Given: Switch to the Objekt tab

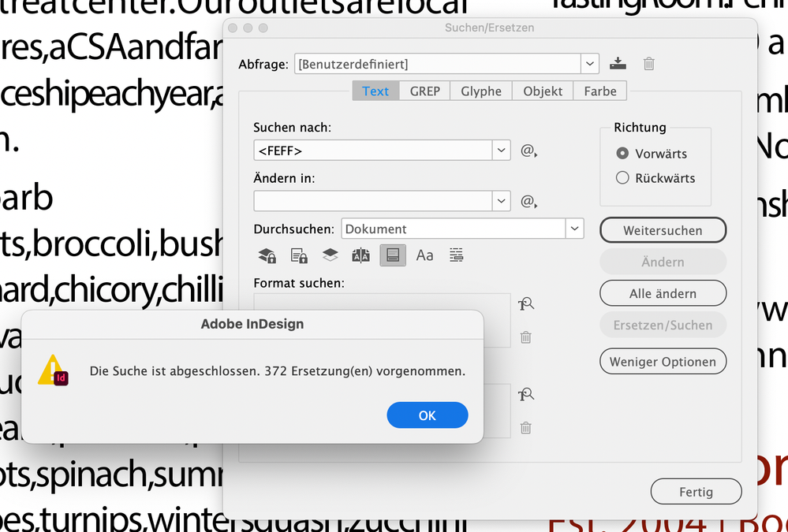Looking at the screenshot, I should 543,91.
